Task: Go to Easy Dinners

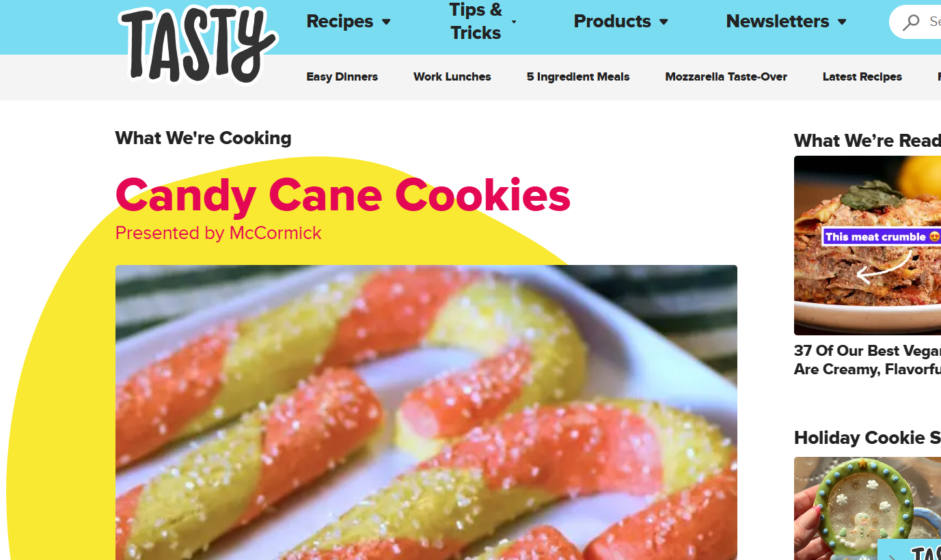Action: pyautogui.click(x=342, y=76)
